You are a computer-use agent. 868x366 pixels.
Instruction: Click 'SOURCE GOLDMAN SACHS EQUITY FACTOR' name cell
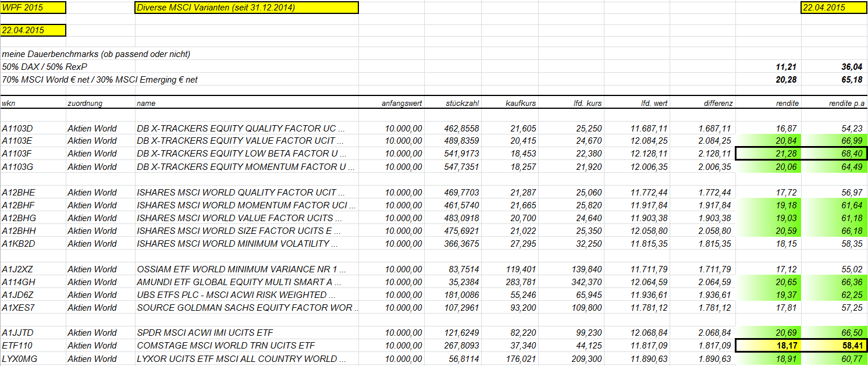247,307
